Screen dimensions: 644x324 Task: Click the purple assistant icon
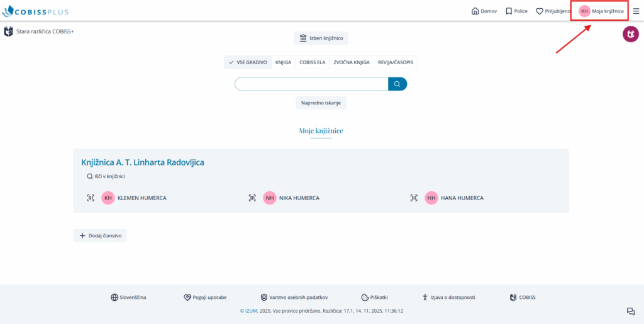[x=630, y=35]
